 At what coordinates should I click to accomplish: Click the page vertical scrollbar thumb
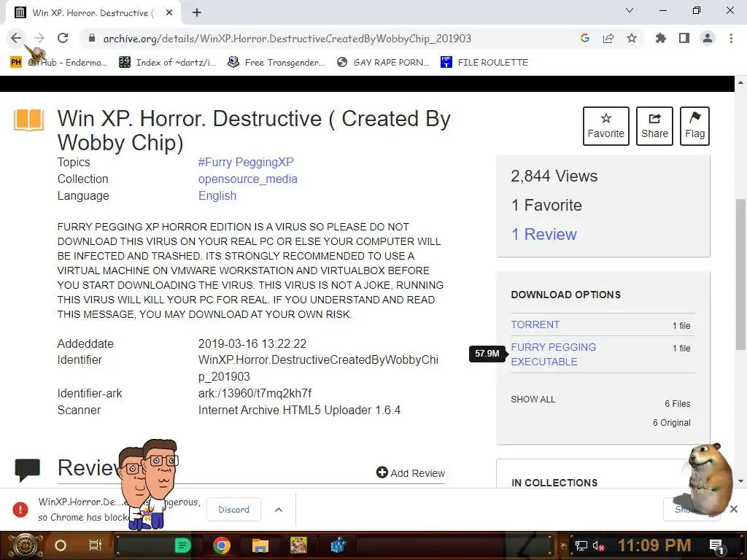740,274
